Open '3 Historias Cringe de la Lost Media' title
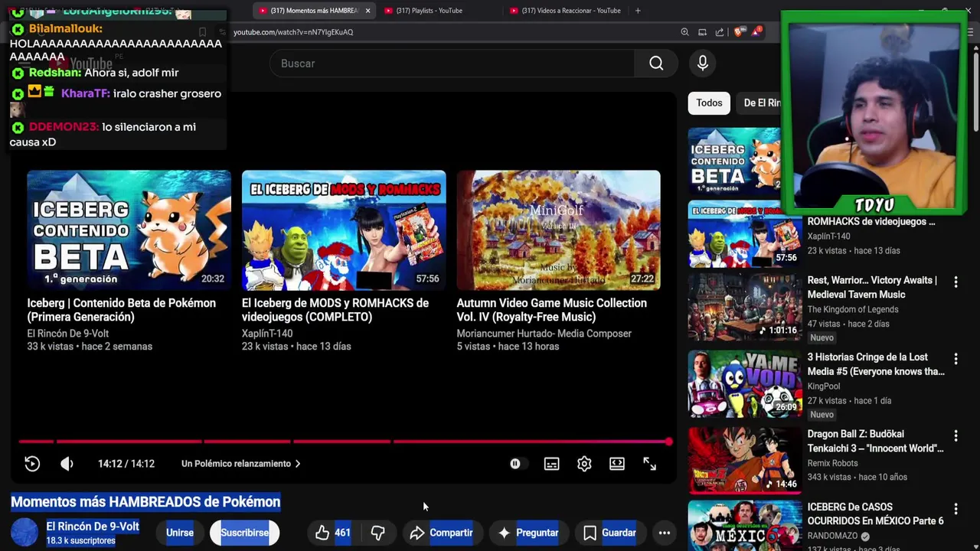 (876, 364)
